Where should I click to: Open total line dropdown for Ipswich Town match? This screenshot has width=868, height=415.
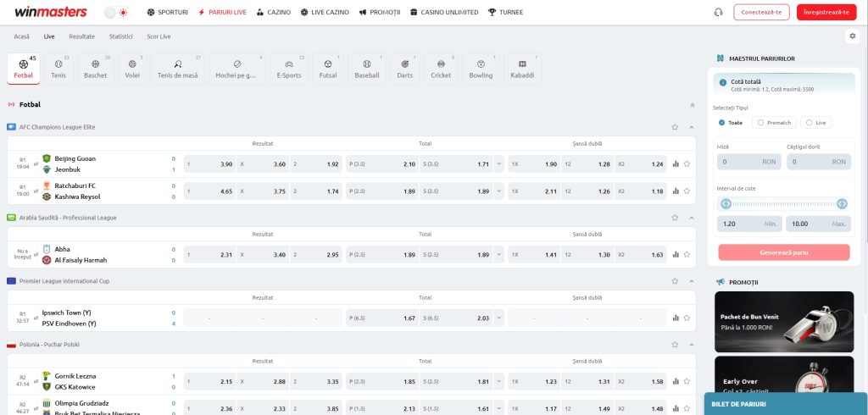(498, 318)
